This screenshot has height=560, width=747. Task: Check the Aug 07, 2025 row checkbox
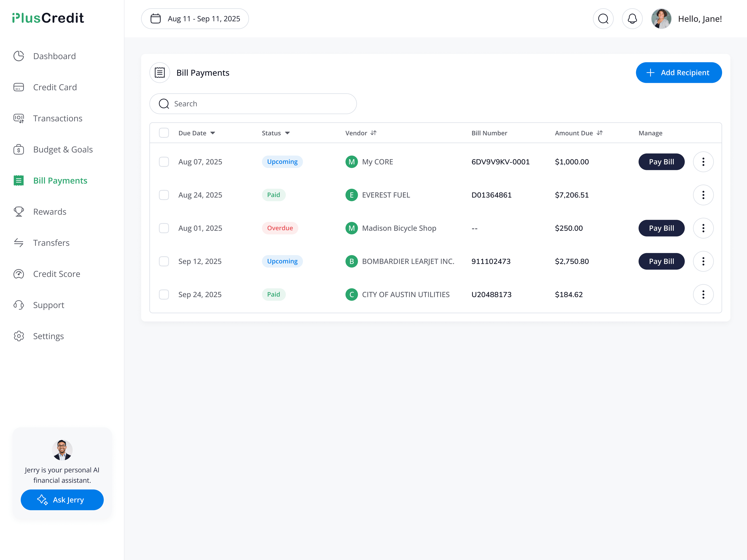[164, 162]
